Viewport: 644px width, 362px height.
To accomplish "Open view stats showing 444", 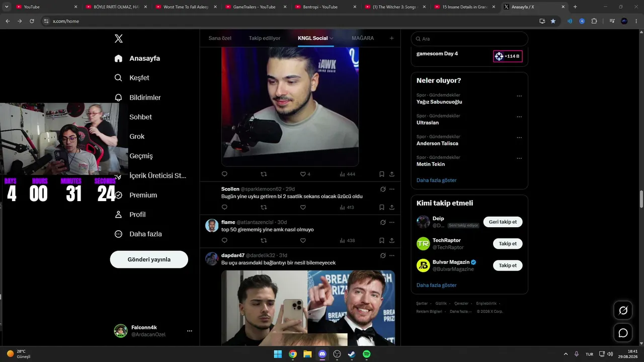I will [x=347, y=174].
